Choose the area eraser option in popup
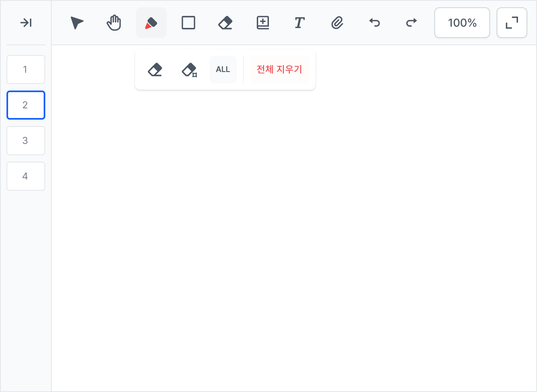This screenshot has height=392, width=537. click(x=189, y=70)
